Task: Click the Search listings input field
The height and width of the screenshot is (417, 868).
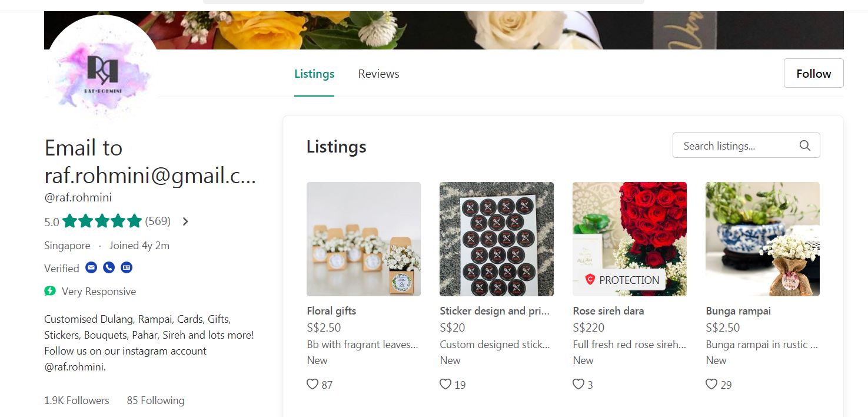Action: [736, 145]
